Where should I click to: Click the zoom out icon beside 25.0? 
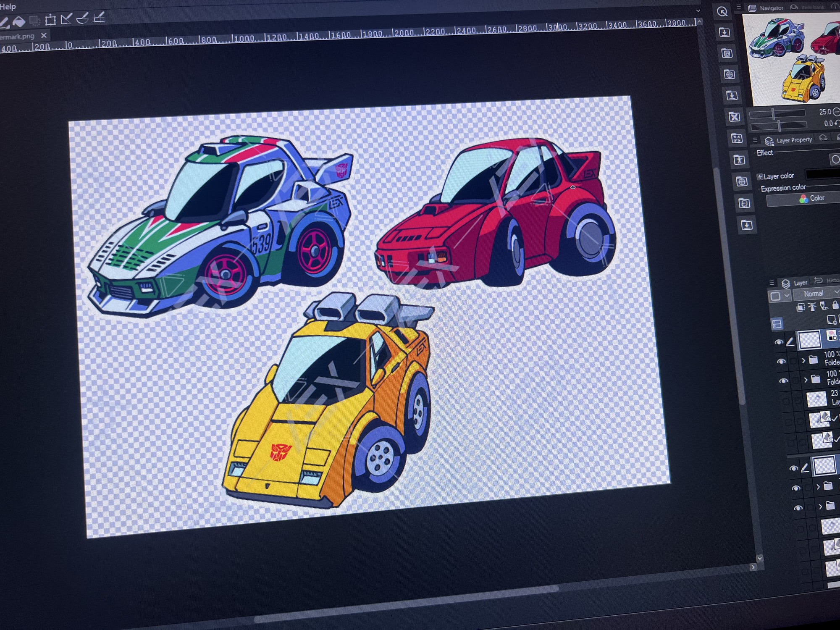(836, 112)
